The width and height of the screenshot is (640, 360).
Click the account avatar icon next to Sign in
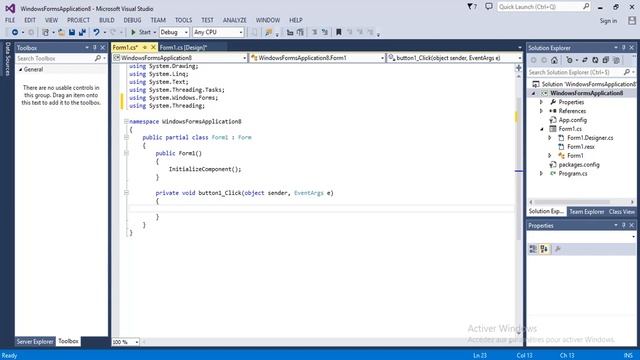click(x=631, y=20)
